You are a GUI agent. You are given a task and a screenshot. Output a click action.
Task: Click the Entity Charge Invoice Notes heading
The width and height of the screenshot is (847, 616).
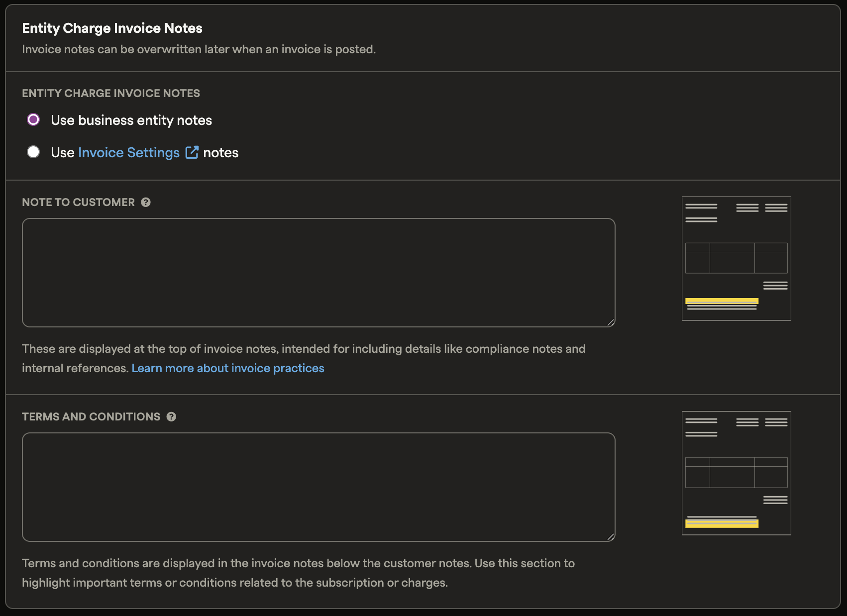click(112, 28)
